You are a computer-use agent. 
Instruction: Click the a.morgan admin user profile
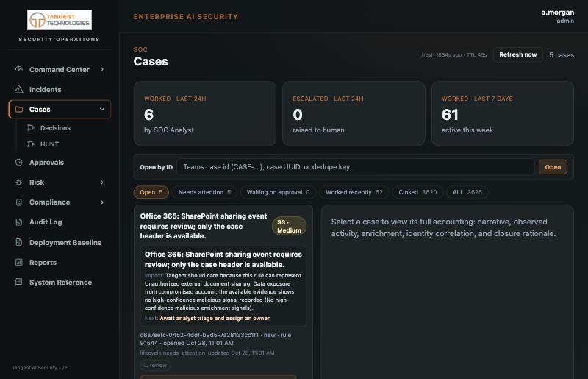point(557,16)
